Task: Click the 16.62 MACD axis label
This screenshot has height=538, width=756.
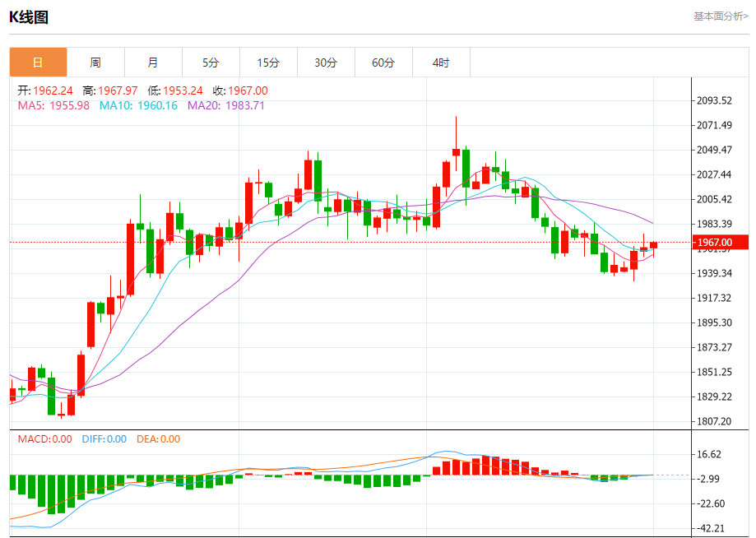Action: (x=709, y=454)
